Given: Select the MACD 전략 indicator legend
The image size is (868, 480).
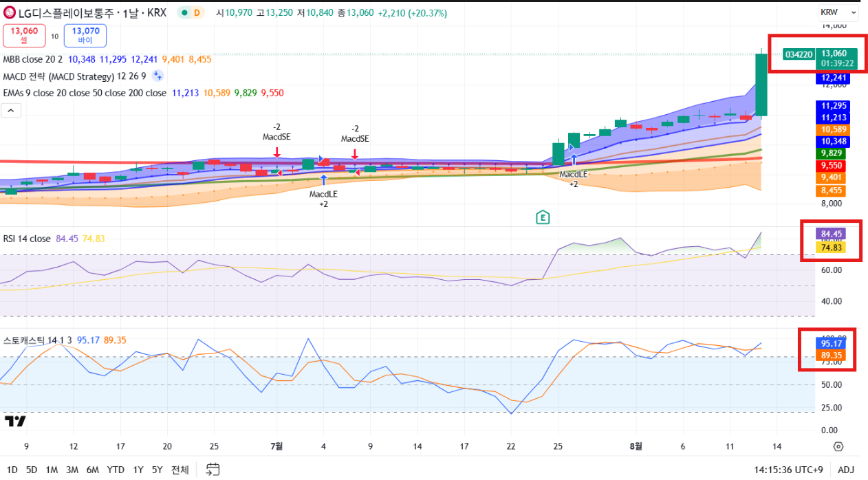Looking at the screenshot, I should tap(74, 76).
